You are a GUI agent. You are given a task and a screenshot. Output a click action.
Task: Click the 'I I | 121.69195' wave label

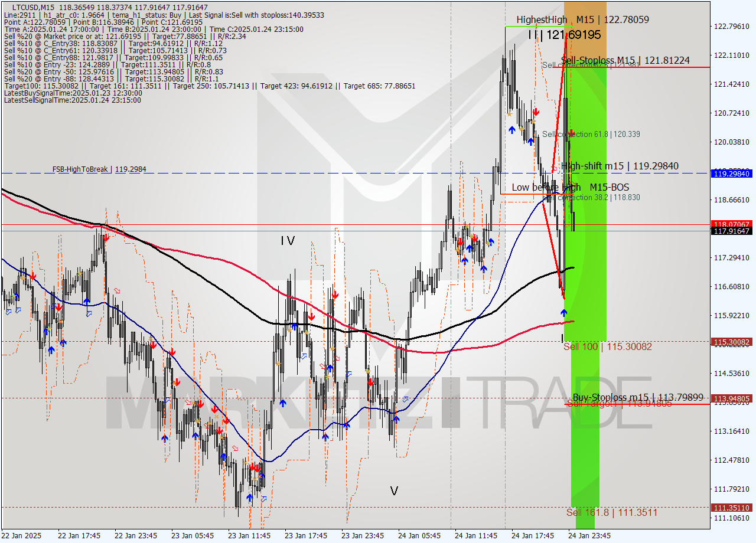(x=565, y=35)
